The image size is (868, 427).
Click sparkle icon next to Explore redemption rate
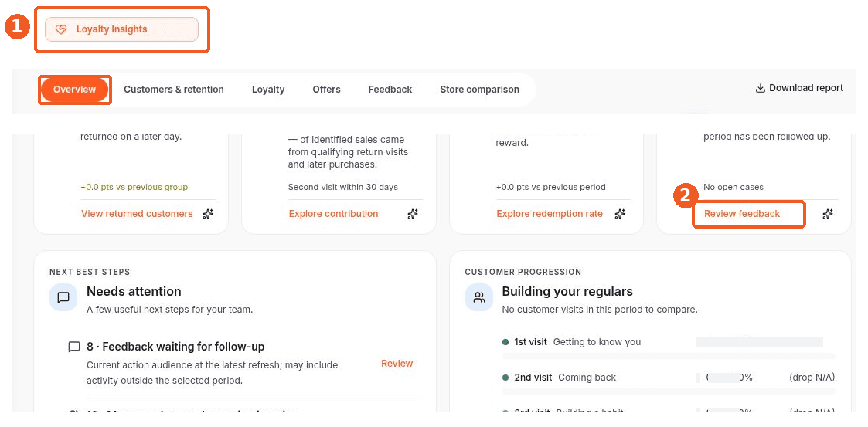tap(620, 214)
